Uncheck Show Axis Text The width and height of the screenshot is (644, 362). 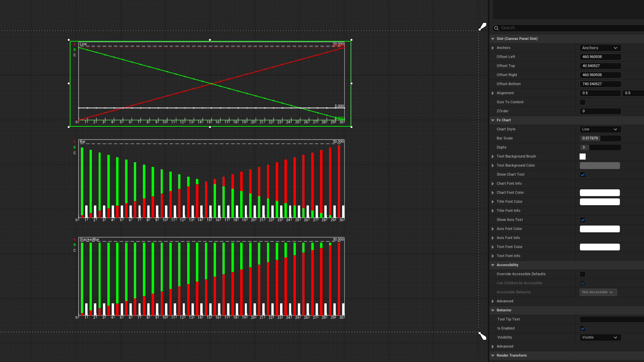tap(583, 220)
